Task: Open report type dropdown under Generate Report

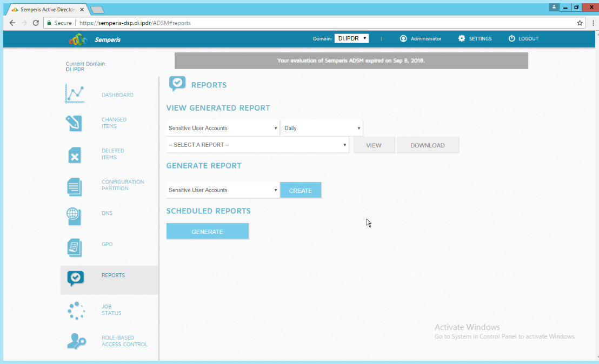Action: coord(223,190)
